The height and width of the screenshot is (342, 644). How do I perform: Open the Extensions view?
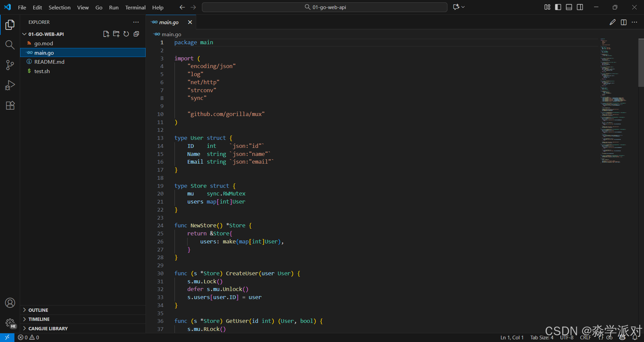click(x=10, y=105)
